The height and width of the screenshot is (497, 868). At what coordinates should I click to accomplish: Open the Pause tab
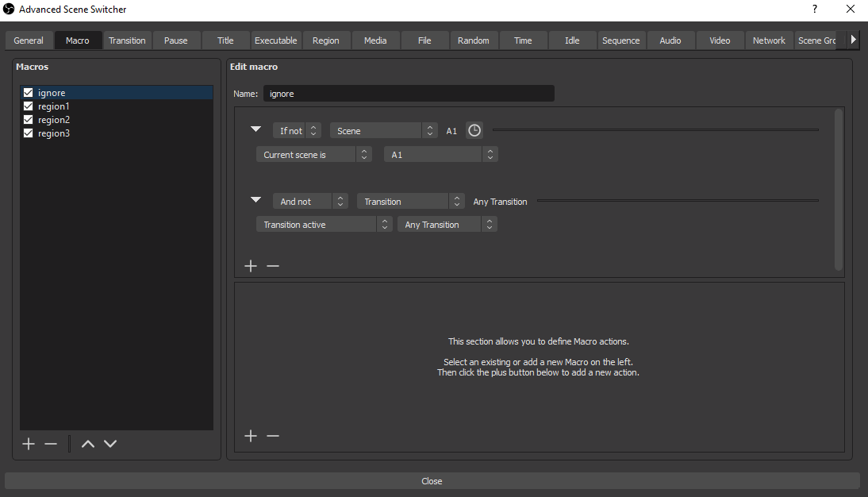coord(176,40)
